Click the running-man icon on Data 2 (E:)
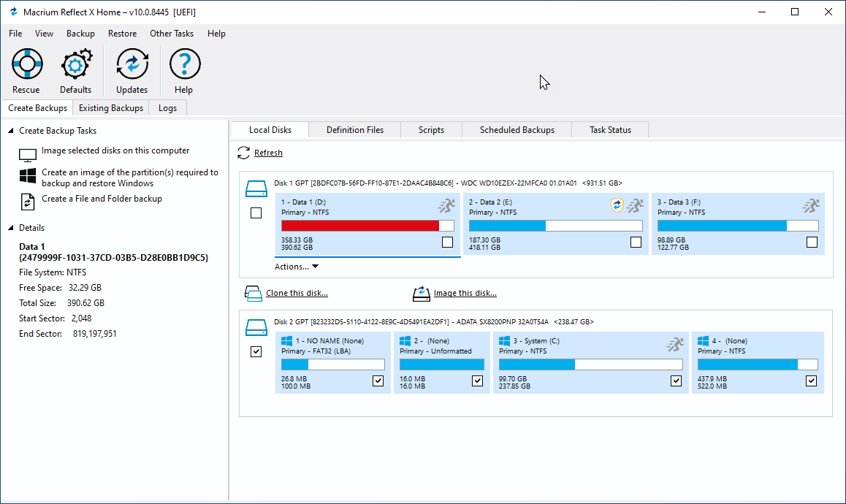The width and height of the screenshot is (846, 504). coord(635,205)
